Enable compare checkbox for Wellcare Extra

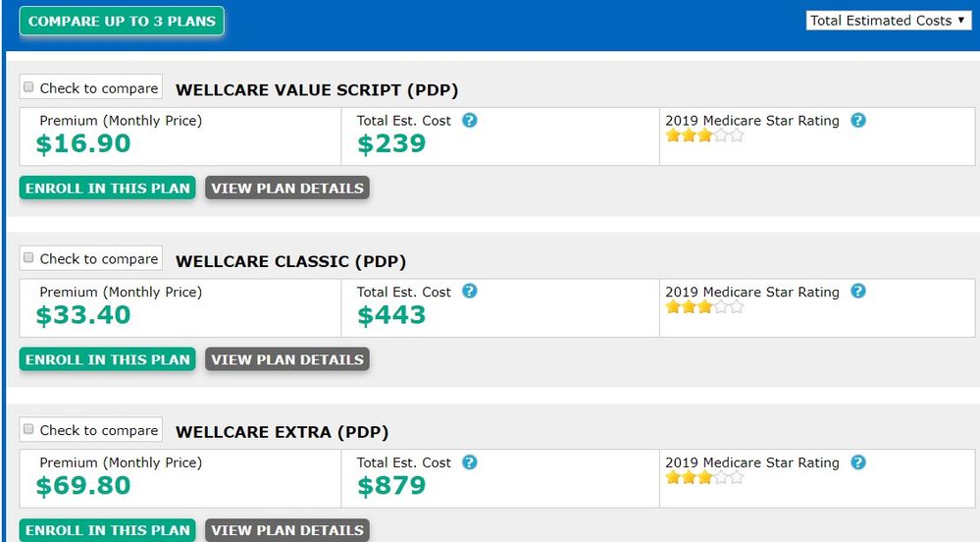click(29, 429)
